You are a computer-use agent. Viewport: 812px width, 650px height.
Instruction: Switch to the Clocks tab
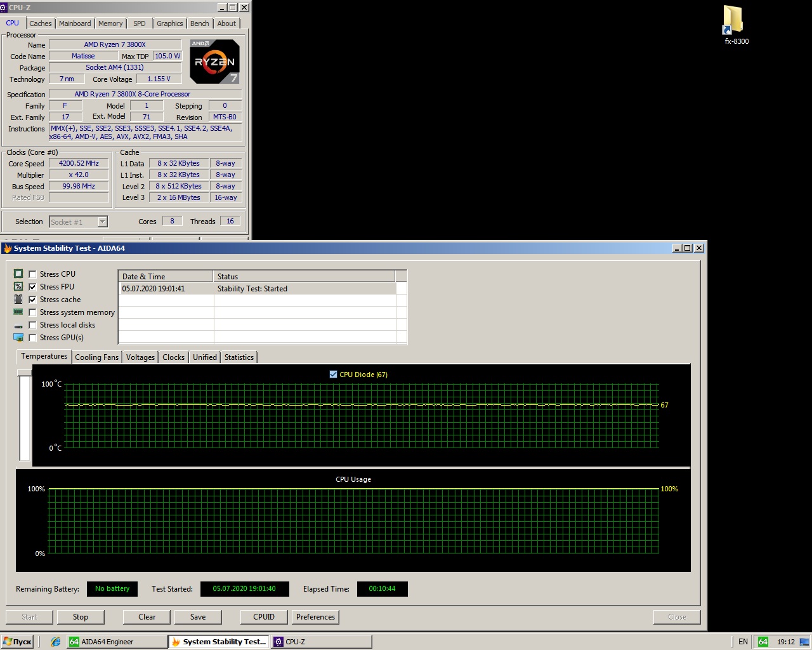[173, 357]
